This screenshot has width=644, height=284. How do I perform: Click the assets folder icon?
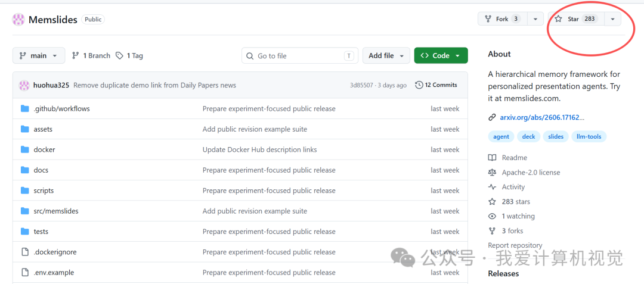(x=25, y=129)
